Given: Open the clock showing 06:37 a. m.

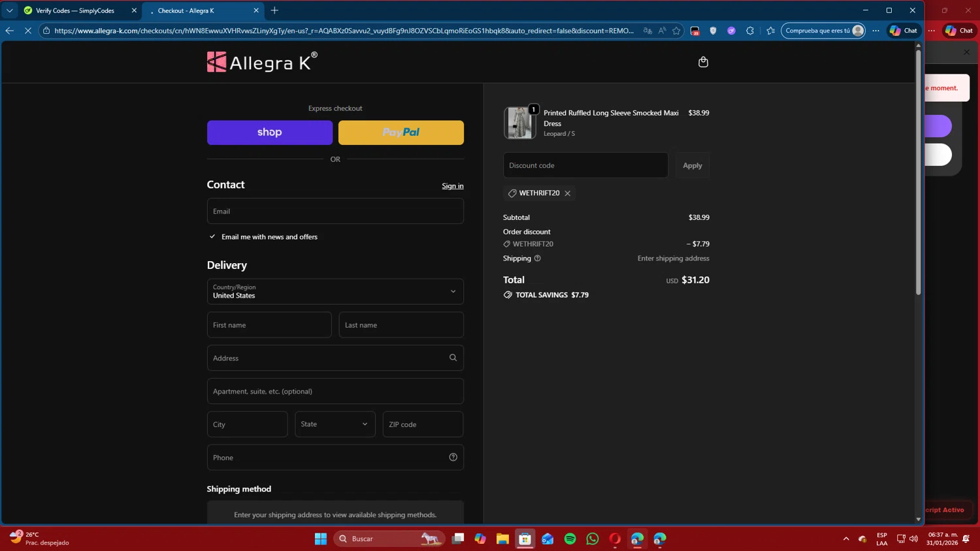Looking at the screenshot, I should [941, 539].
